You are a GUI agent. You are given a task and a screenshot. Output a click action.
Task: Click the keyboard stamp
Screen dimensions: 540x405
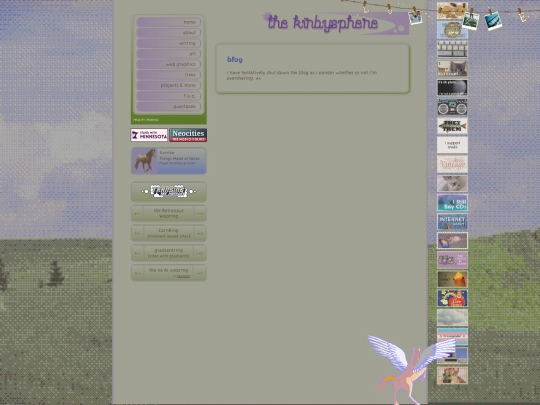[452, 49]
